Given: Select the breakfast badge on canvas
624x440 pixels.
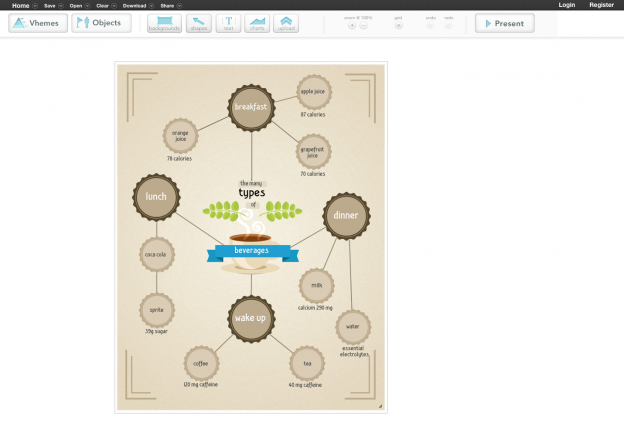Looking at the screenshot, I should point(250,107).
